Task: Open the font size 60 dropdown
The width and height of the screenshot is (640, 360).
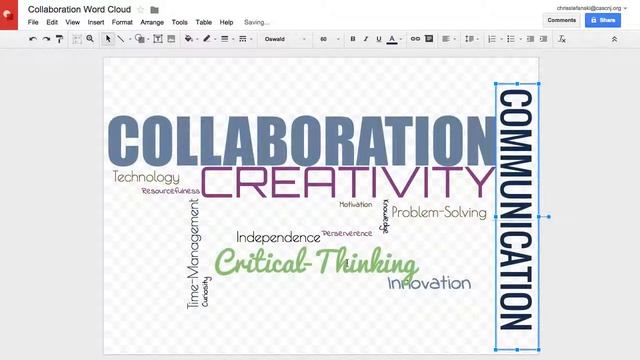Action: 329,39
